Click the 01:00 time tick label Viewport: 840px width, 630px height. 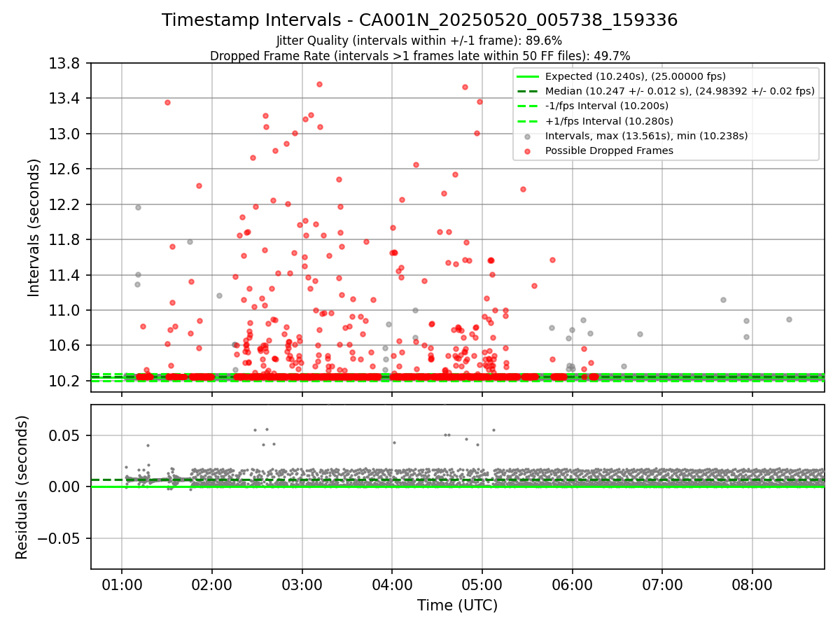pos(122,585)
